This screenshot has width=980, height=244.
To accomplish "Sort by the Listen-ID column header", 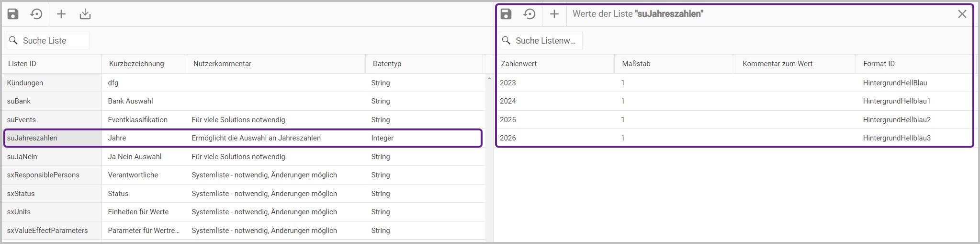I will [x=22, y=64].
